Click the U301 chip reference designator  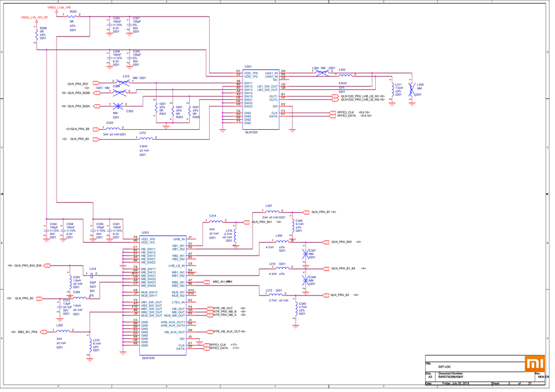click(x=248, y=67)
